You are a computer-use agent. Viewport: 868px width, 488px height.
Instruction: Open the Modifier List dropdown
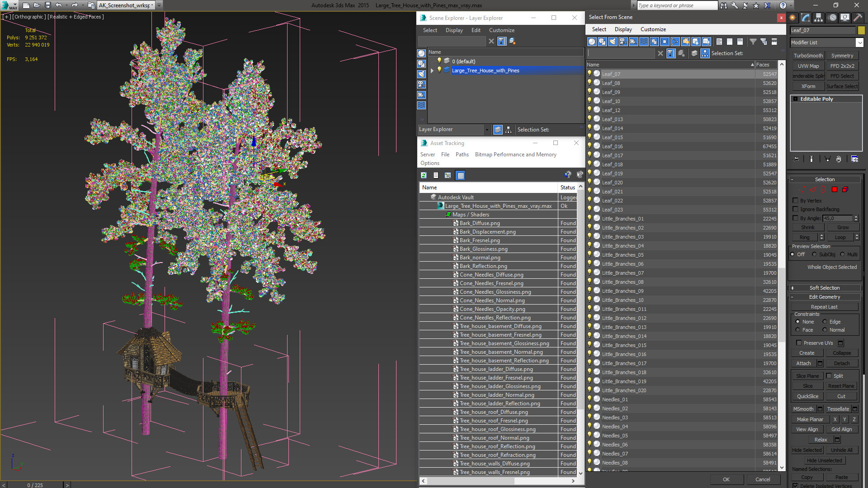point(859,42)
